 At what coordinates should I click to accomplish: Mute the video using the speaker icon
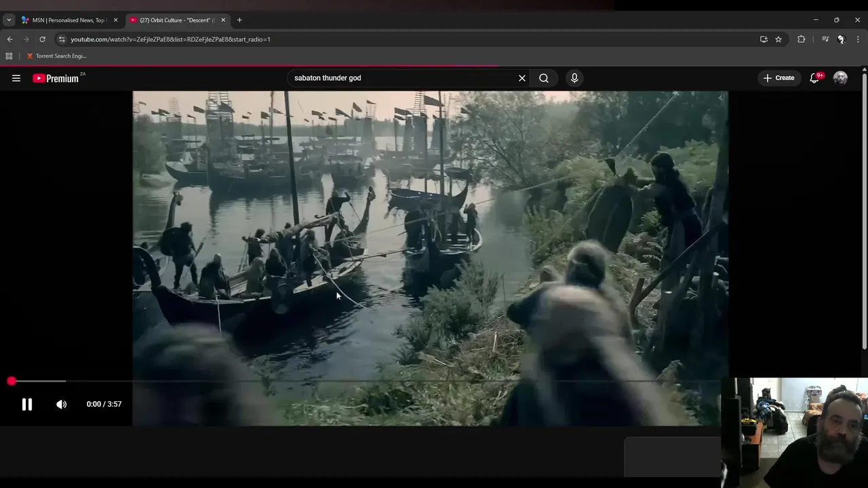coord(61,405)
